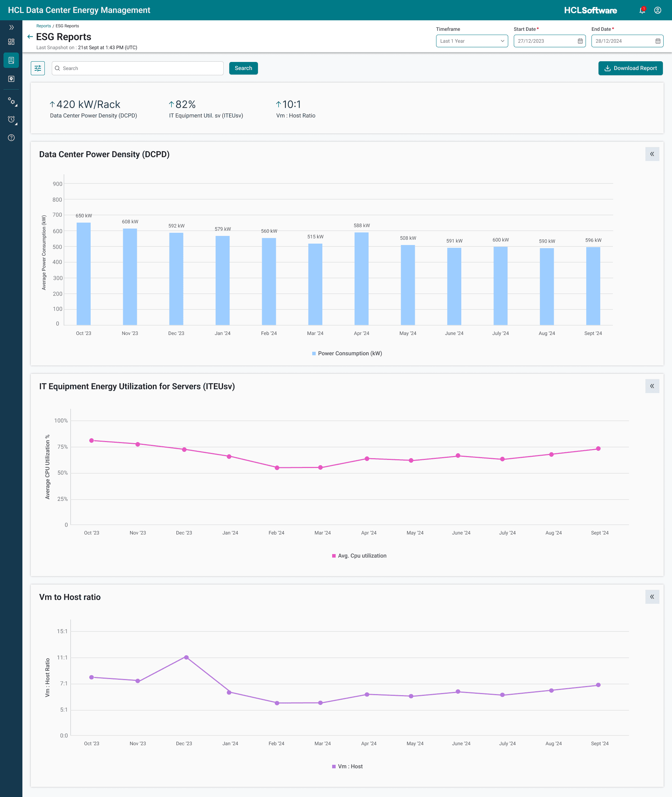Screen dimensions: 672x797
Task: Click the End Date field 28/12/2024
Action: (627, 41)
